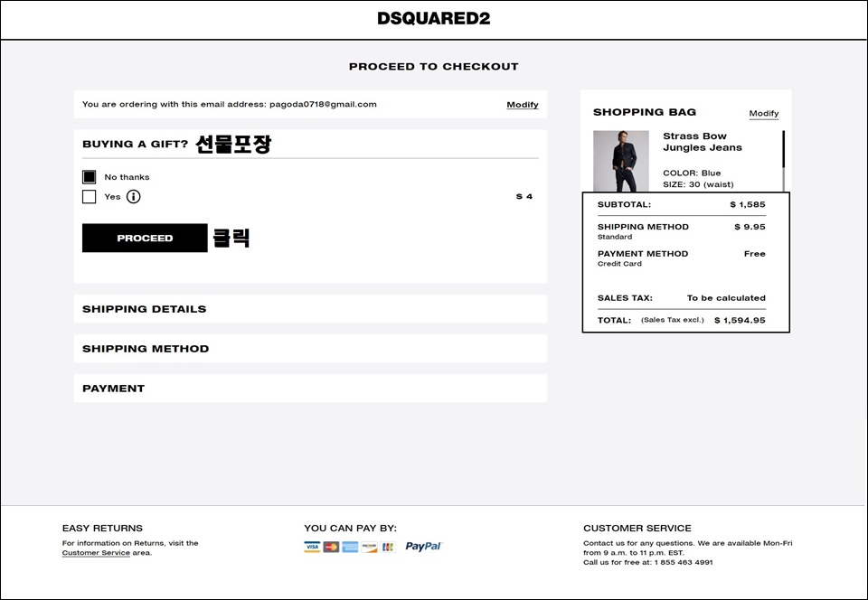Click the Discover card icon
This screenshot has width=868, height=600.
(x=369, y=547)
